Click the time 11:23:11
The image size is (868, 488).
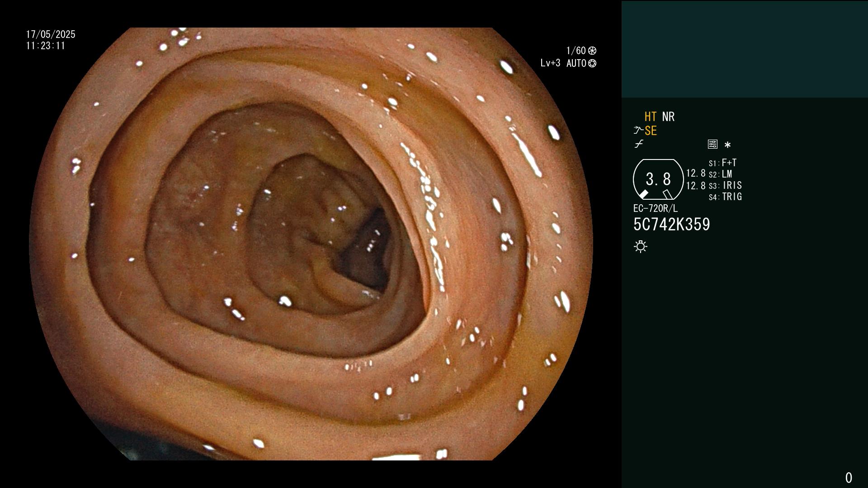pyautogui.click(x=46, y=46)
